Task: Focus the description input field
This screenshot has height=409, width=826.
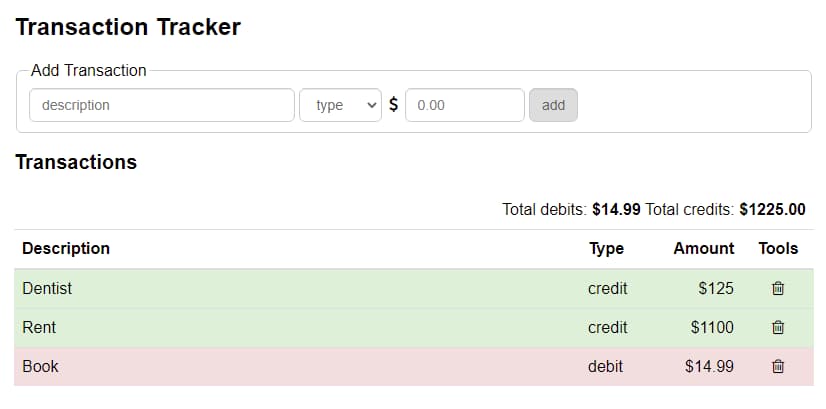Action: pyautogui.click(x=162, y=105)
